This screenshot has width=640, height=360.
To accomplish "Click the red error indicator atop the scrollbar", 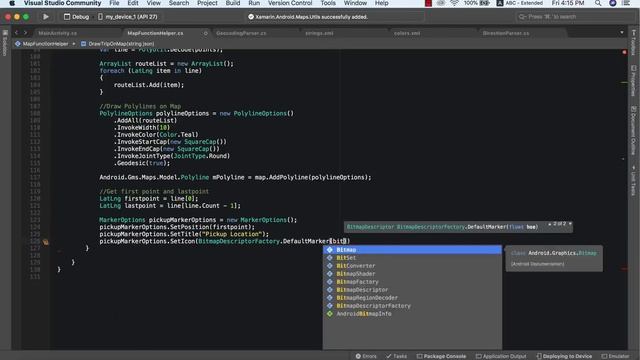I will point(624,52).
